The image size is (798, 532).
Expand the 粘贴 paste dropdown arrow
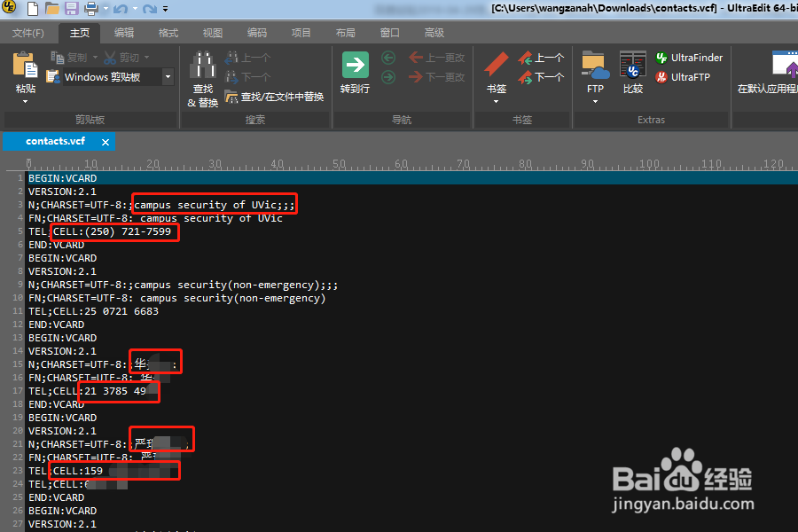coord(26,102)
